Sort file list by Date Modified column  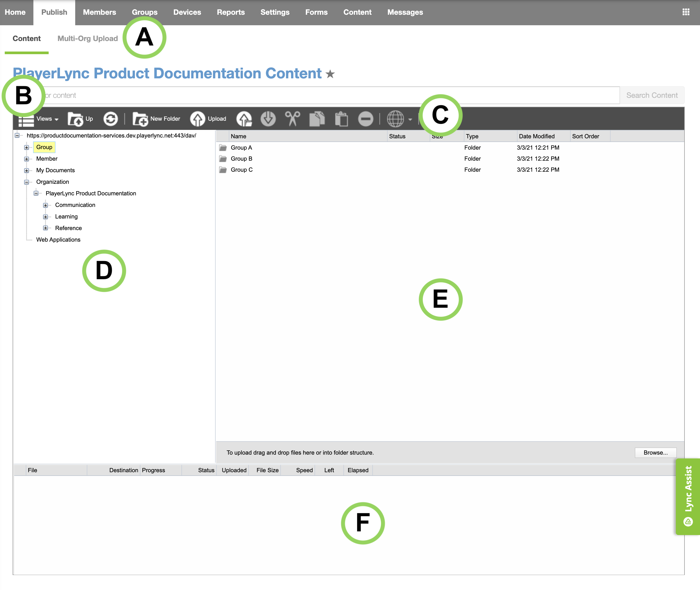point(544,136)
